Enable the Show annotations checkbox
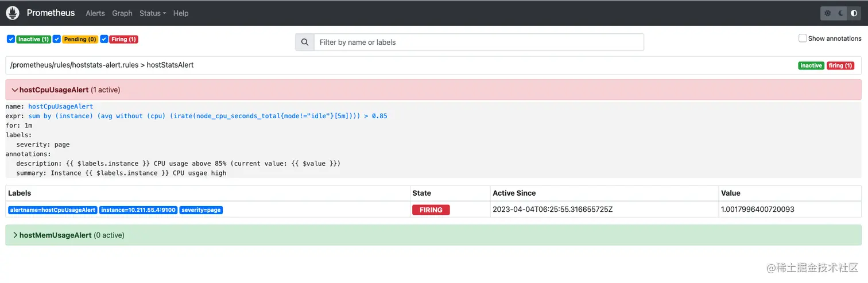 [803, 38]
